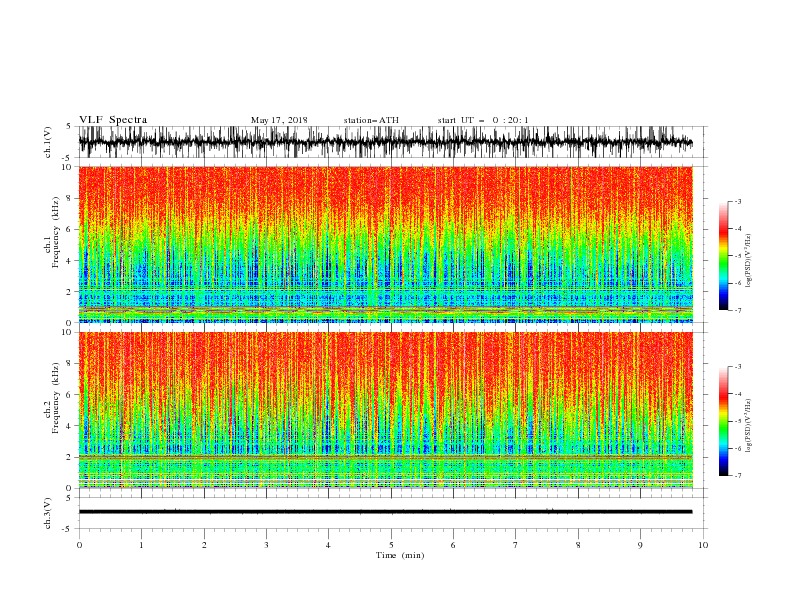
Task: Click the "-7" label on ch.1 color bar
Action: point(738,311)
